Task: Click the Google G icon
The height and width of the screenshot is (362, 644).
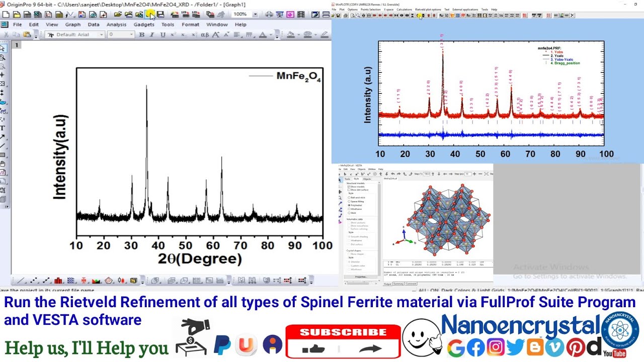Action: tap(456, 347)
